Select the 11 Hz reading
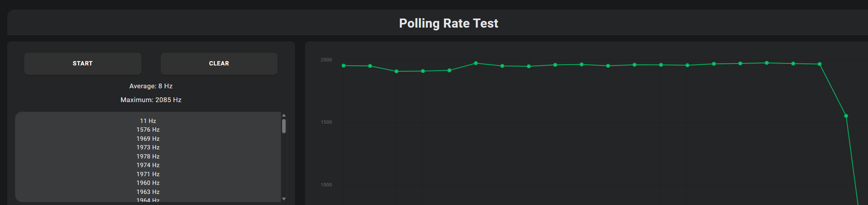The width and height of the screenshot is (868, 205). pos(148,121)
